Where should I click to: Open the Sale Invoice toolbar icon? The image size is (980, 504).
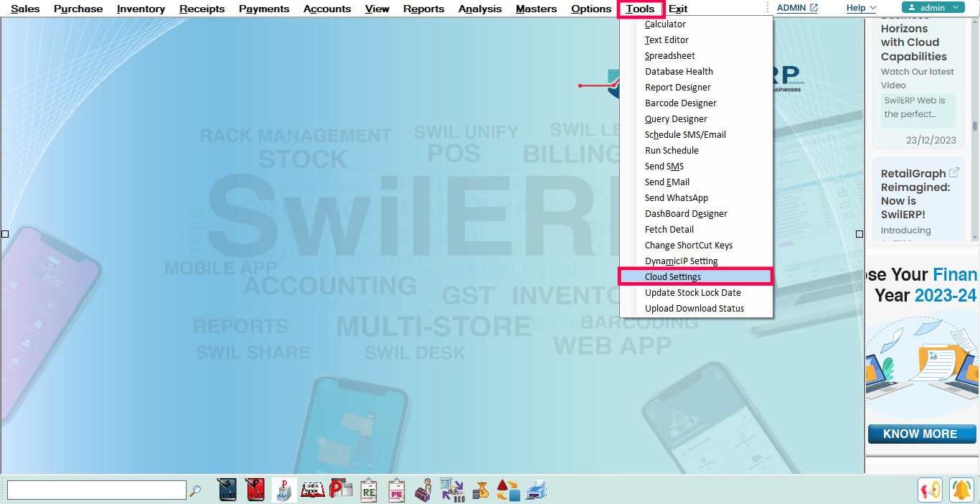tap(227, 490)
